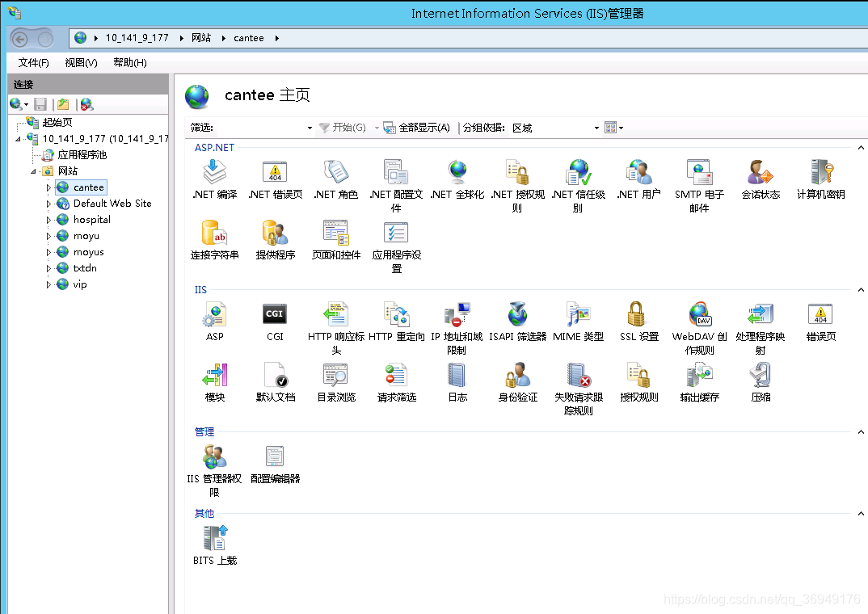Open 会话状态 feature
868x614 pixels.
point(761,179)
